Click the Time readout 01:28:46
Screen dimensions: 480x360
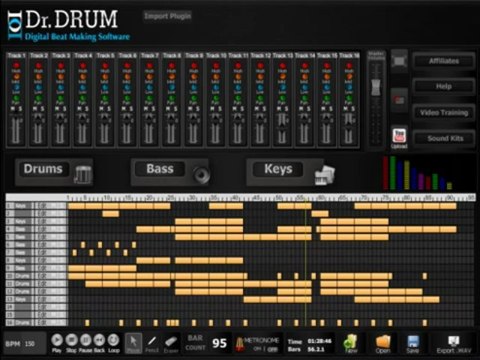click(x=319, y=341)
